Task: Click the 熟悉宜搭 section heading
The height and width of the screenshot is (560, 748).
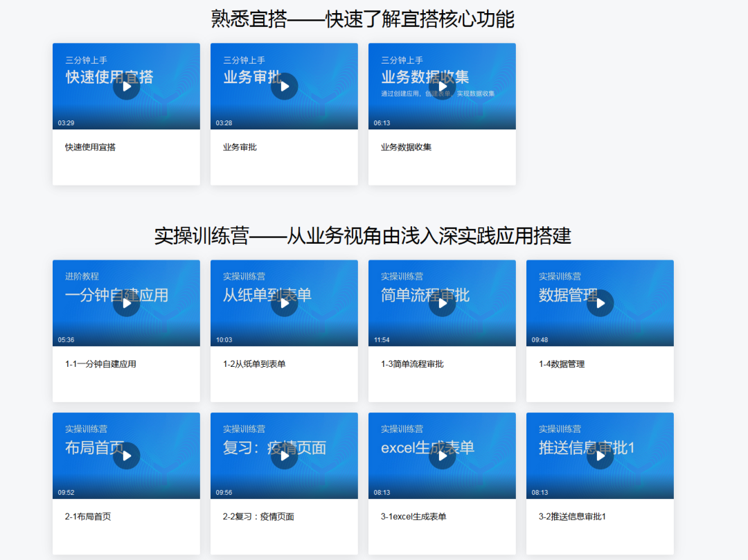Action: (x=362, y=19)
